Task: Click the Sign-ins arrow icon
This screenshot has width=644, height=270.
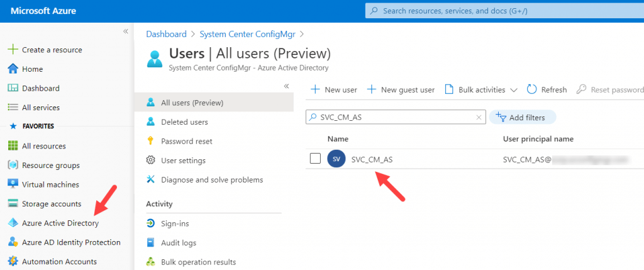Action: coord(151,223)
